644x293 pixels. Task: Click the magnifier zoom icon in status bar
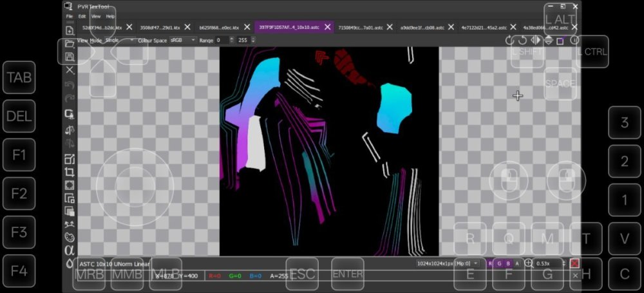[529, 263]
